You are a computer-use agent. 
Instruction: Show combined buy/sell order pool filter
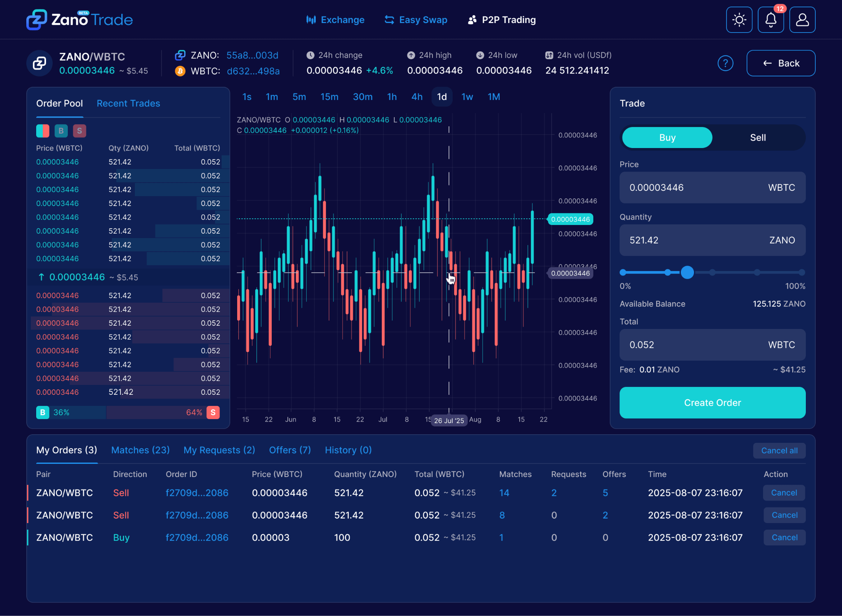point(43,131)
